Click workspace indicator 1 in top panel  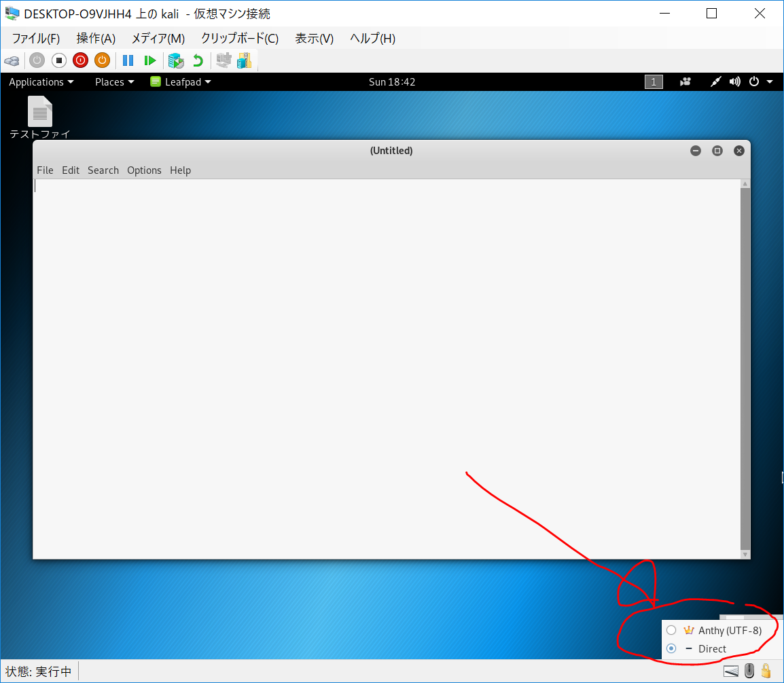(654, 82)
